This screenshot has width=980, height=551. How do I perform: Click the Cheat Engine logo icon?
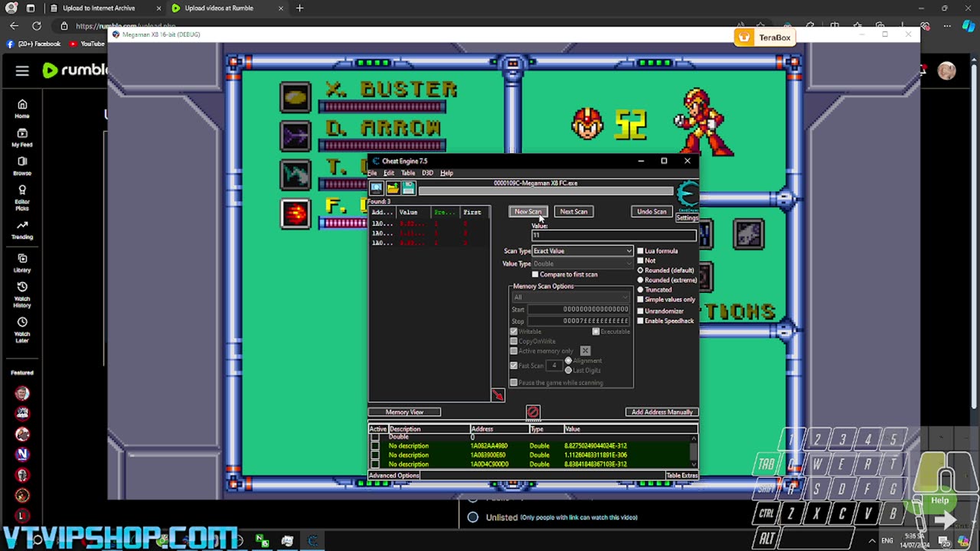point(688,194)
